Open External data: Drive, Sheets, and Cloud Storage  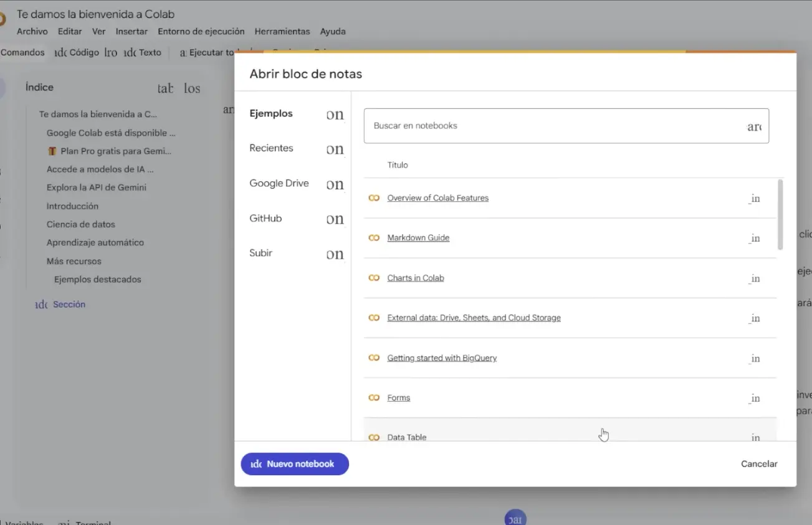474,318
